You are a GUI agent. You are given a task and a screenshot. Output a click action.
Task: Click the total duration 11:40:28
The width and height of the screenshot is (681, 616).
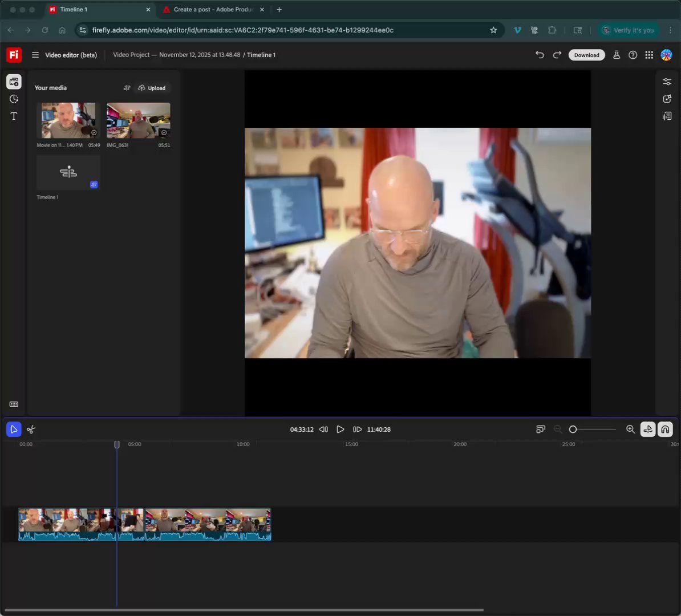pyautogui.click(x=379, y=429)
